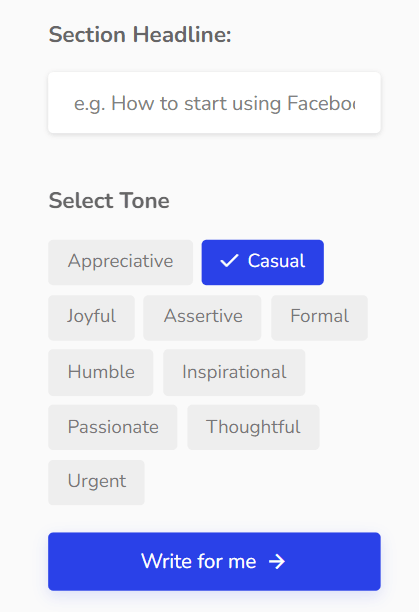
Task: Choose the Inspirational tone
Action: click(x=234, y=373)
